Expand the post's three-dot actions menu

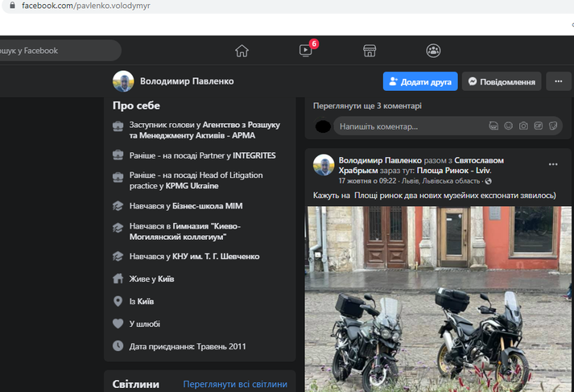pos(553,164)
